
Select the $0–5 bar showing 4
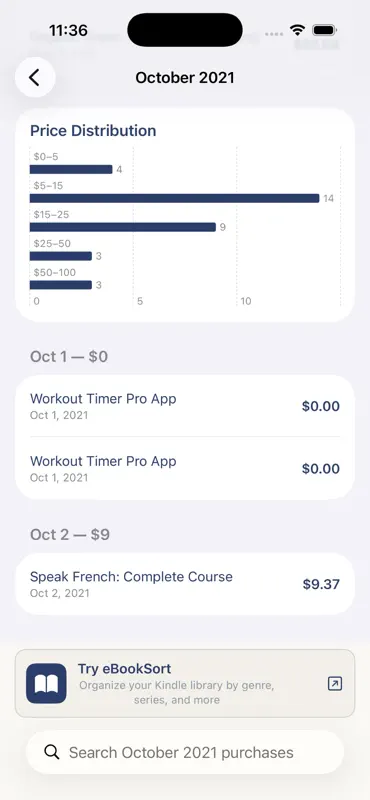71,169
